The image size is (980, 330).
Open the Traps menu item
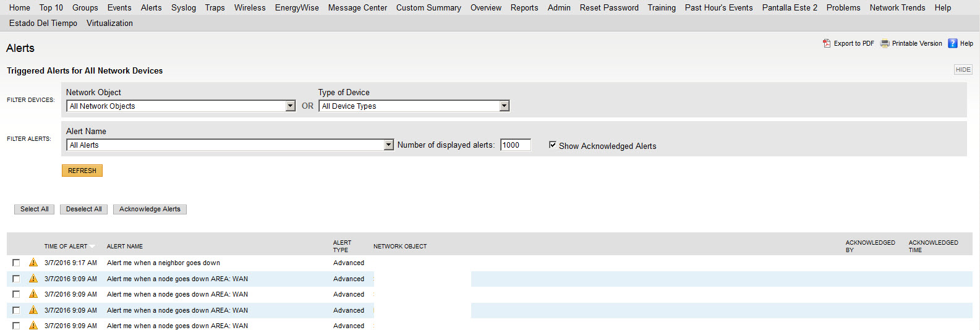pyautogui.click(x=215, y=7)
